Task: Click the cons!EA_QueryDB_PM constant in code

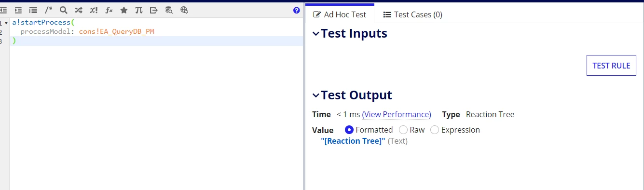Action: [x=117, y=31]
